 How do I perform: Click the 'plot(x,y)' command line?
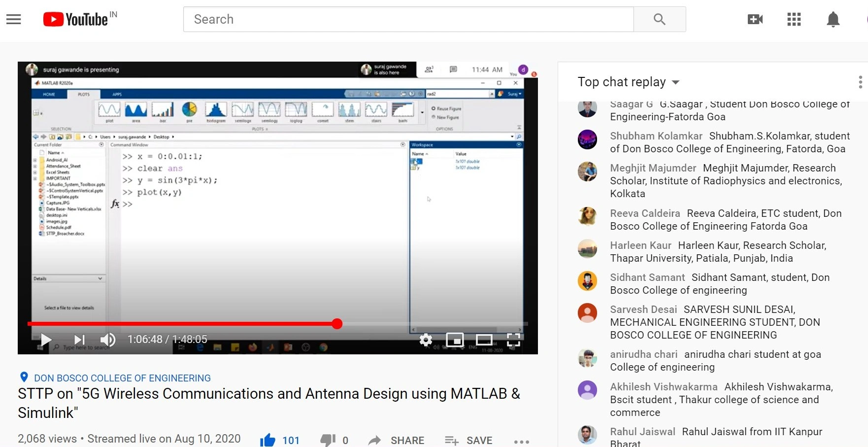159,192
